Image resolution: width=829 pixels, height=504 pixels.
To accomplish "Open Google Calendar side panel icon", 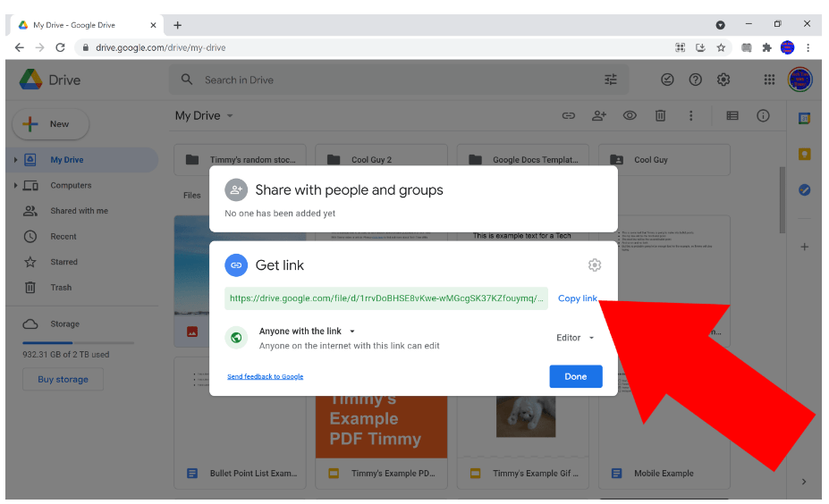I will [804, 118].
